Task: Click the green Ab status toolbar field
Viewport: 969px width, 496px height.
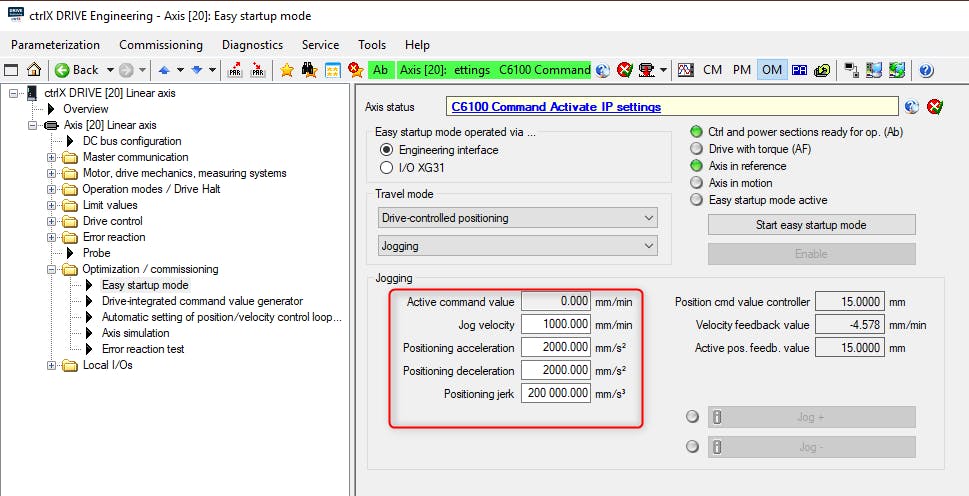Action: click(x=381, y=70)
